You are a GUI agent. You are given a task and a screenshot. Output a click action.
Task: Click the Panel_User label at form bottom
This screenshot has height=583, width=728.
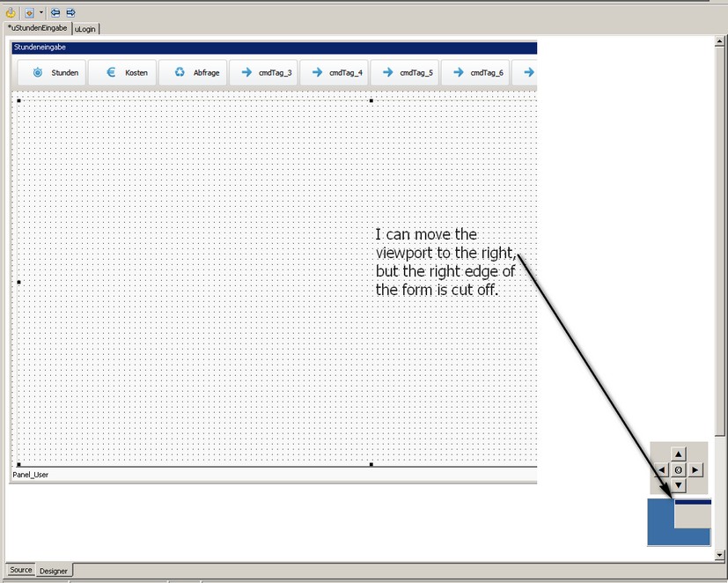(x=31, y=475)
